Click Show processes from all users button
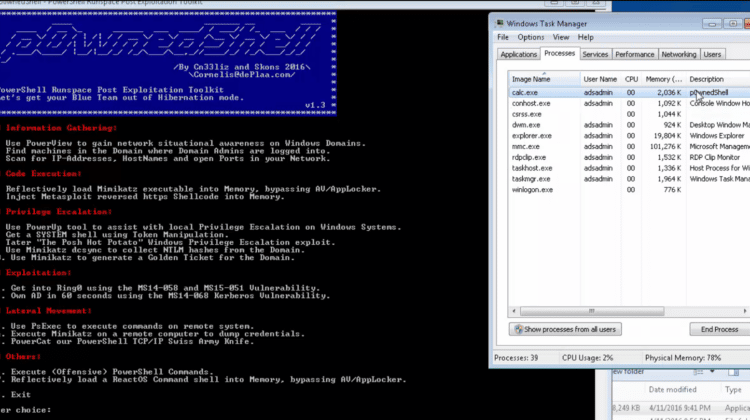Screen dimensions: 750x420 pyautogui.click(x=565, y=329)
